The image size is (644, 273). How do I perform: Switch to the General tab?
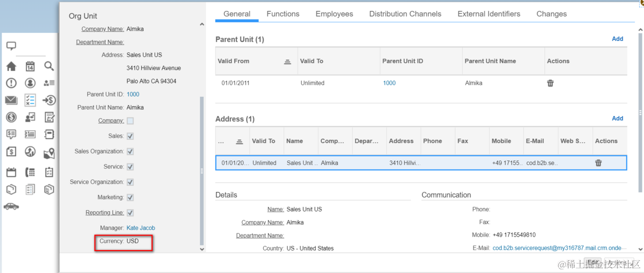click(237, 14)
